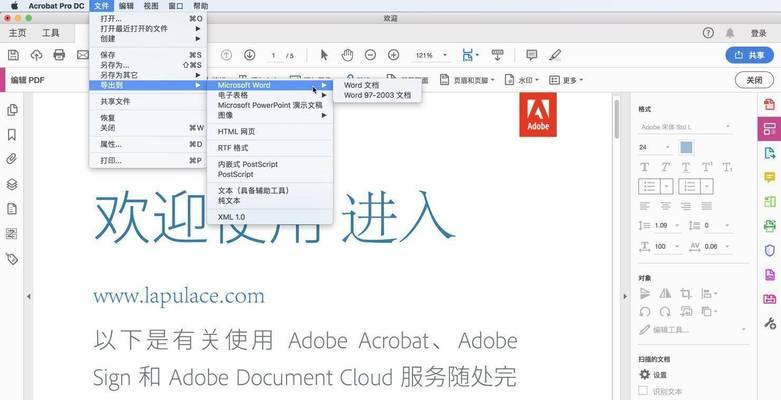Rotate object counterclockwise

coord(645,312)
